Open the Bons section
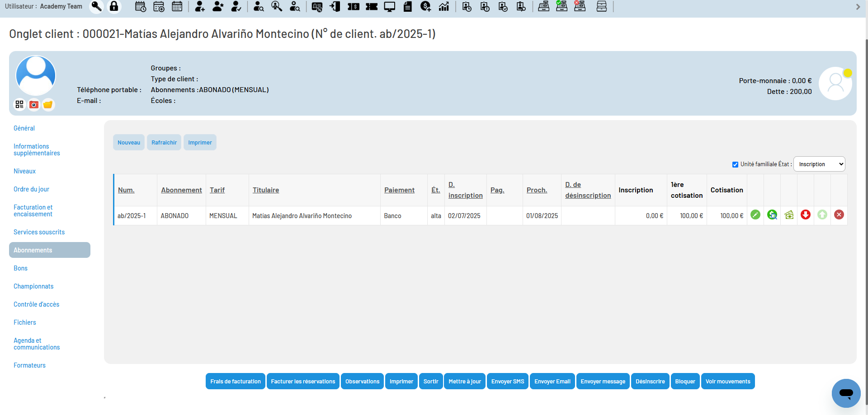This screenshot has width=868, height=415. (x=20, y=268)
